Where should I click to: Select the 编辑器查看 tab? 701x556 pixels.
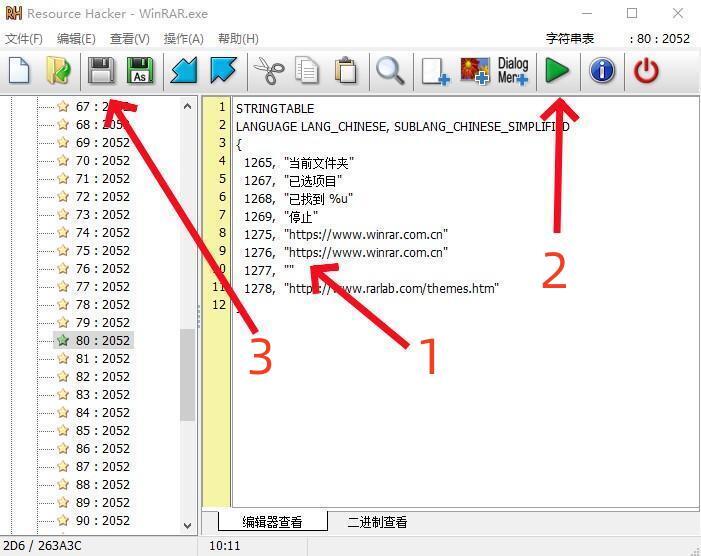pyautogui.click(x=271, y=522)
